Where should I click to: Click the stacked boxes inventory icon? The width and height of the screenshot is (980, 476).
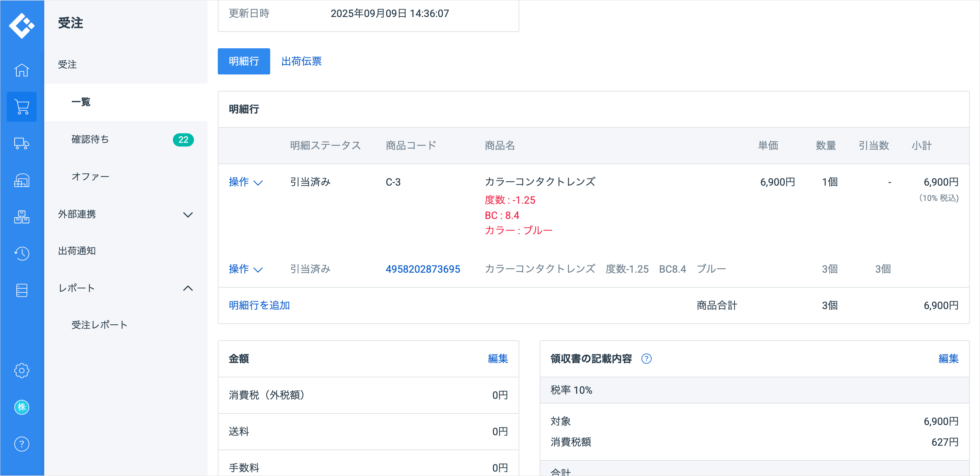click(x=22, y=217)
